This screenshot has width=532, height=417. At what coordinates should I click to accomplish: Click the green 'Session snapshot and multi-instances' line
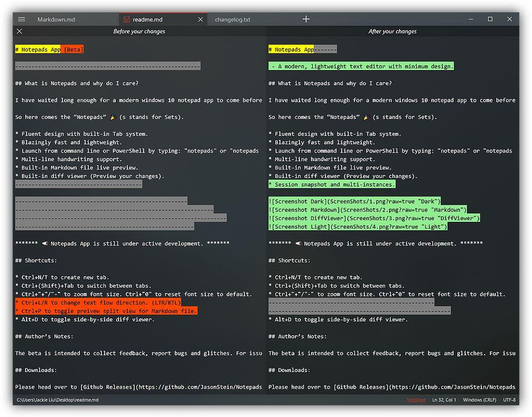tap(332, 185)
